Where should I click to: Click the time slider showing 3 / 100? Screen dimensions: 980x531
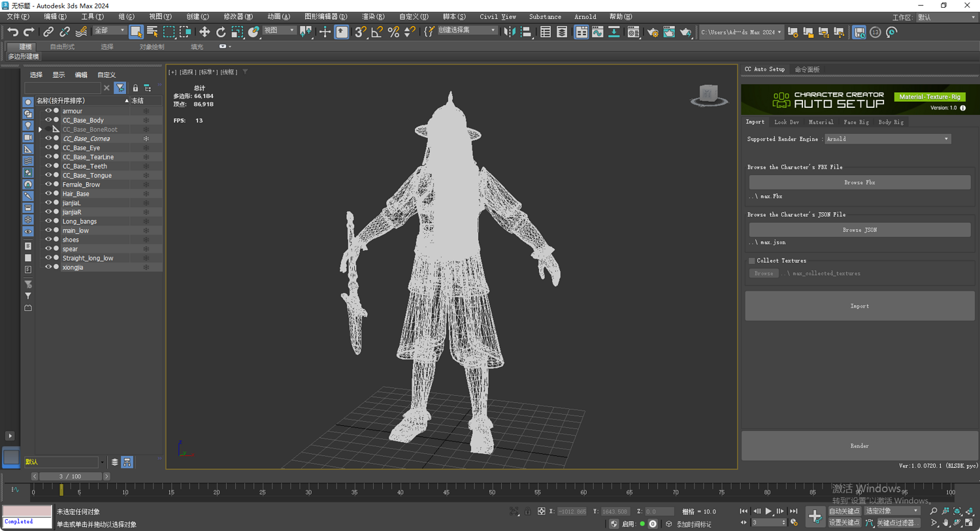point(70,477)
